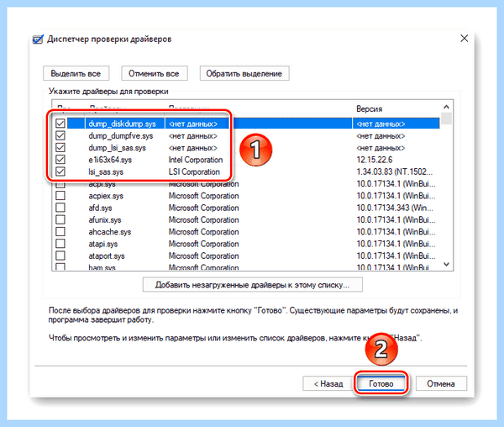This screenshot has width=504, height=427.
Task: Click Добавить незагруженные драйверы к этому списку
Action: [253, 285]
